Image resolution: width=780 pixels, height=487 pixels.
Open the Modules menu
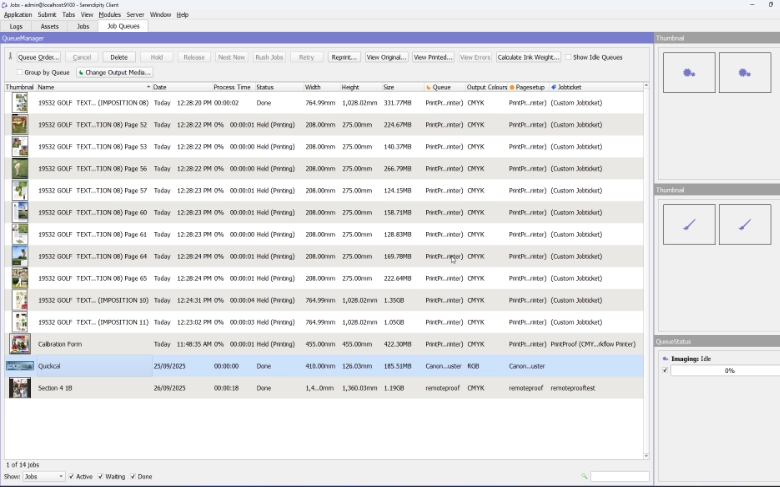tap(109, 15)
